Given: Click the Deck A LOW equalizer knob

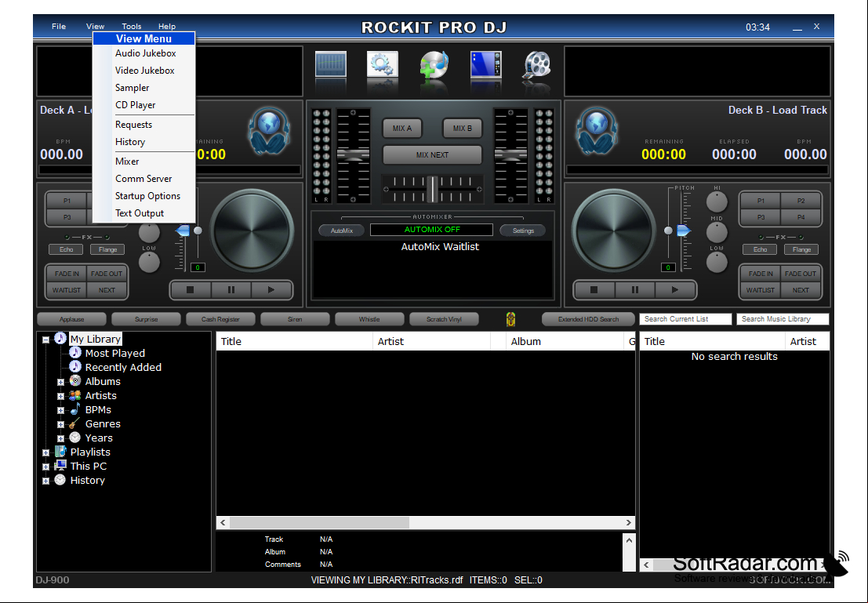Looking at the screenshot, I should click(149, 262).
